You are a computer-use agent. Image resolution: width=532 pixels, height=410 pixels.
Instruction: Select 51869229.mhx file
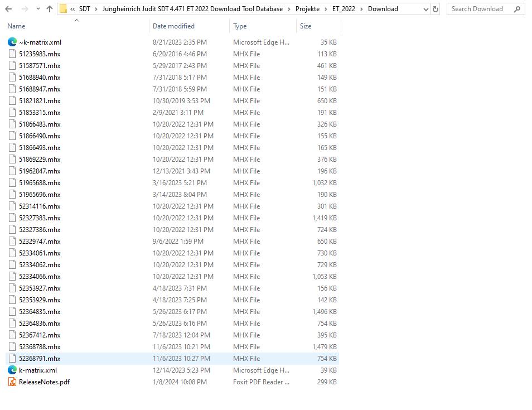pos(40,160)
